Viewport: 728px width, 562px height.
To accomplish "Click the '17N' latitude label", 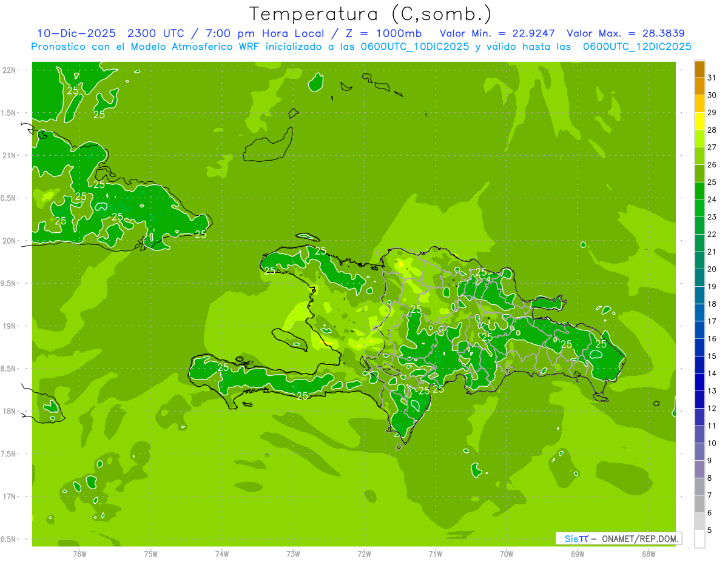I will [x=9, y=497].
